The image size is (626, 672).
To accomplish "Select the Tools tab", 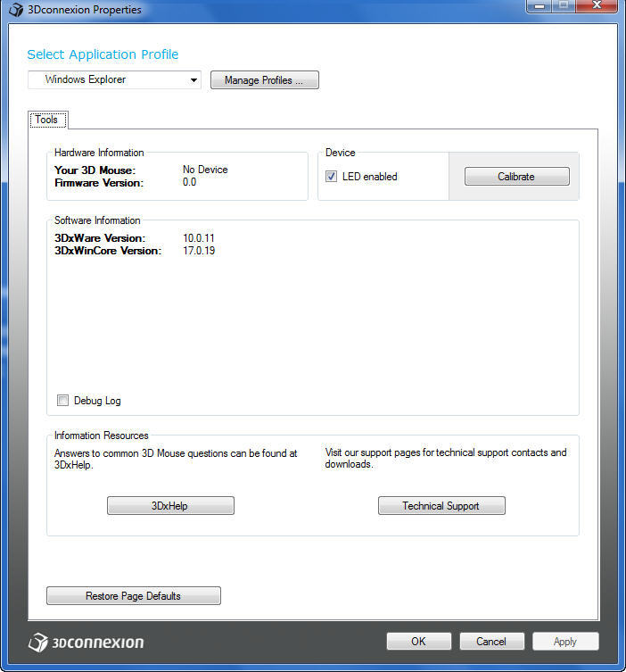I will (x=47, y=120).
